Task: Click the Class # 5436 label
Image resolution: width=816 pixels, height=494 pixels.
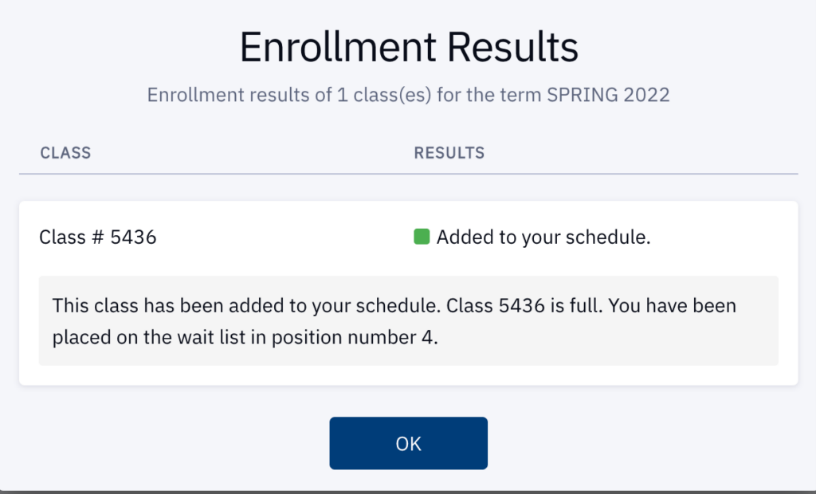Action: coord(98,238)
